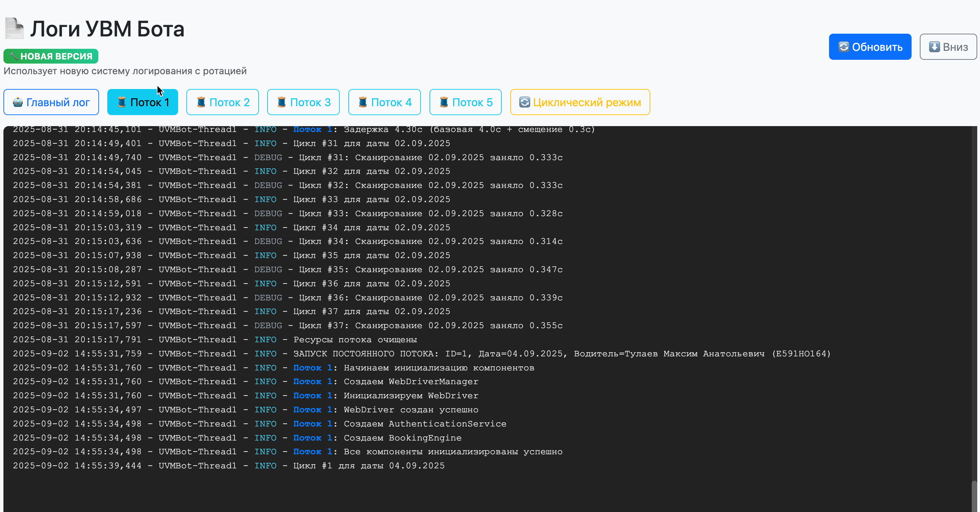Click refresh arrows icon in Обновить button
This screenshot has width=980, height=512.
point(843,47)
